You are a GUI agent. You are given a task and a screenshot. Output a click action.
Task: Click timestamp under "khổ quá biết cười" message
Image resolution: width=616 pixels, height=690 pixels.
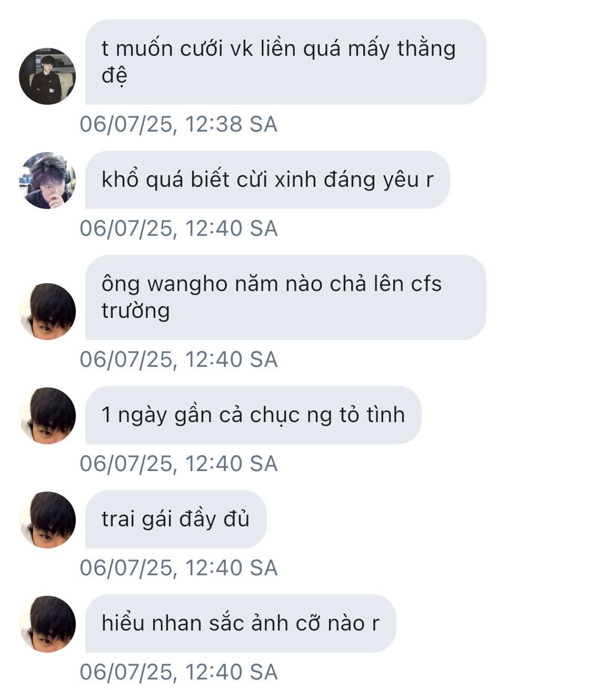coord(178,229)
